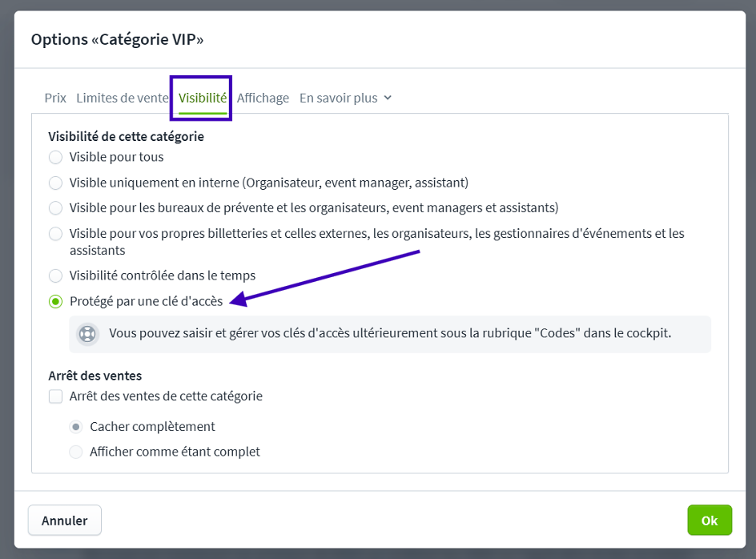Select Protégé par une clé d'accès
This screenshot has height=559, width=756.
[55, 301]
